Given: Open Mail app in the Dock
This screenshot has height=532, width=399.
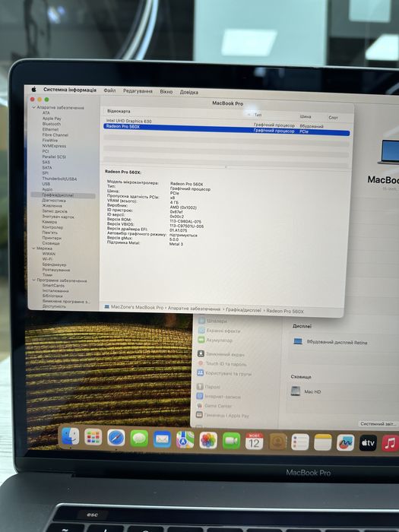Looking at the screenshot, I should [x=162, y=439].
